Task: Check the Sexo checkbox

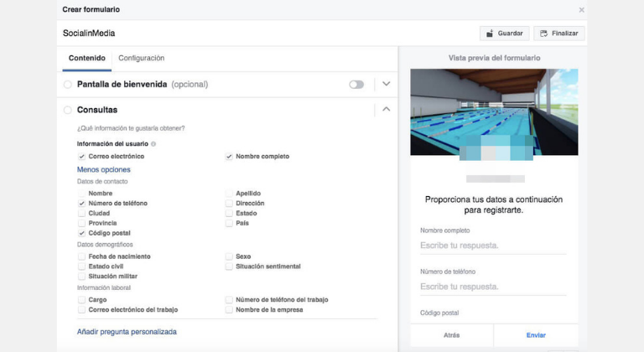Action: (229, 256)
